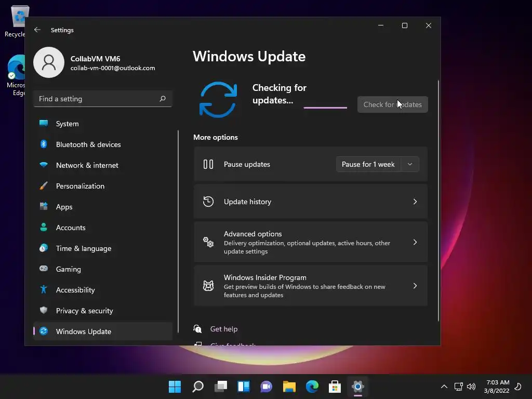Click the Checking for updates status text
The height and width of the screenshot is (399, 532).
[279, 94]
